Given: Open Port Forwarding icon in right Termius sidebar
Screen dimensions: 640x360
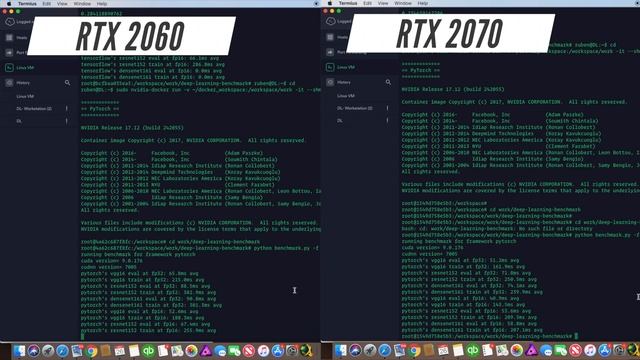Looking at the screenshot, I should click(x=330, y=52).
